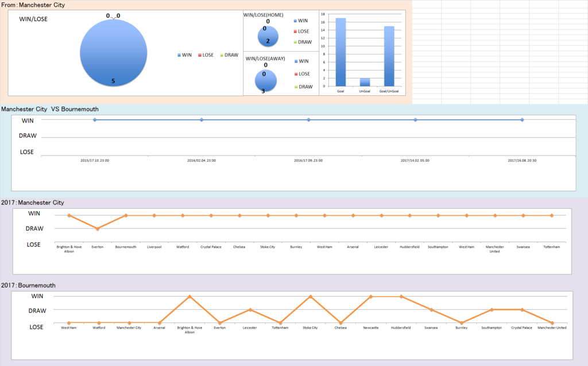Image resolution: width=588 pixels, height=366 pixels.
Task: Click the Manchester United point in Bournemouth chart
Action: pos(552,322)
